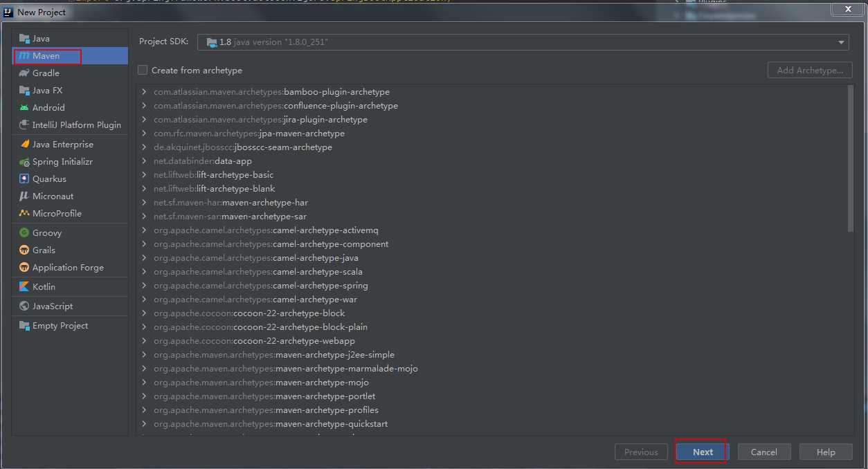Select Kotlin project type label
Viewport: 868px width, 469px height.
44,287
